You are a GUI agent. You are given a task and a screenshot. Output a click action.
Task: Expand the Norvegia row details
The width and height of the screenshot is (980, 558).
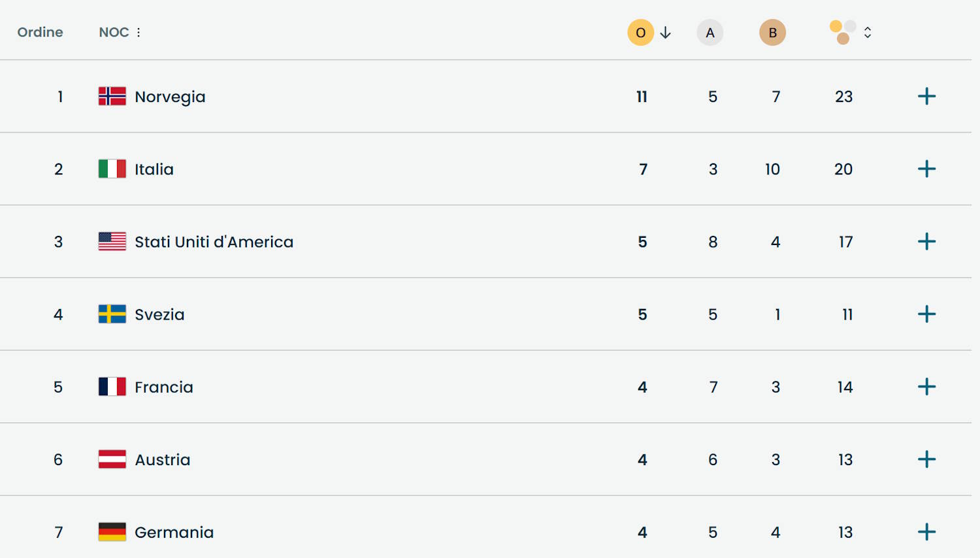[926, 97]
